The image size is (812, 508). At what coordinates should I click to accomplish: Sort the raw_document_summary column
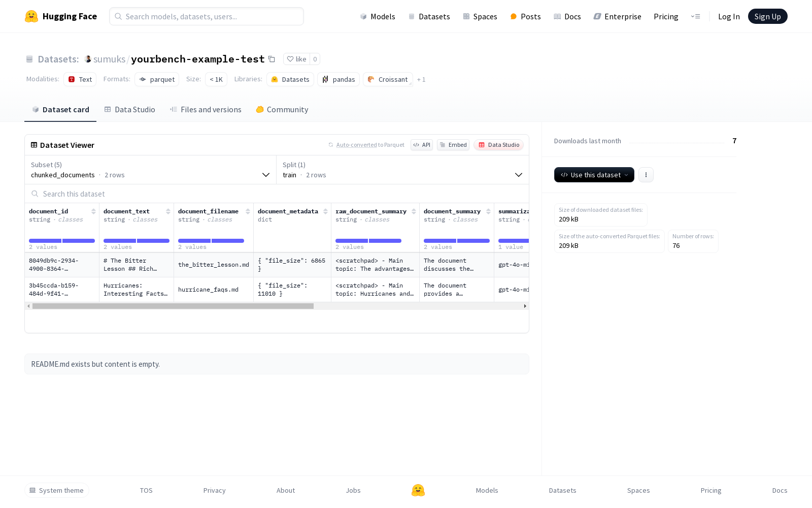point(414,211)
